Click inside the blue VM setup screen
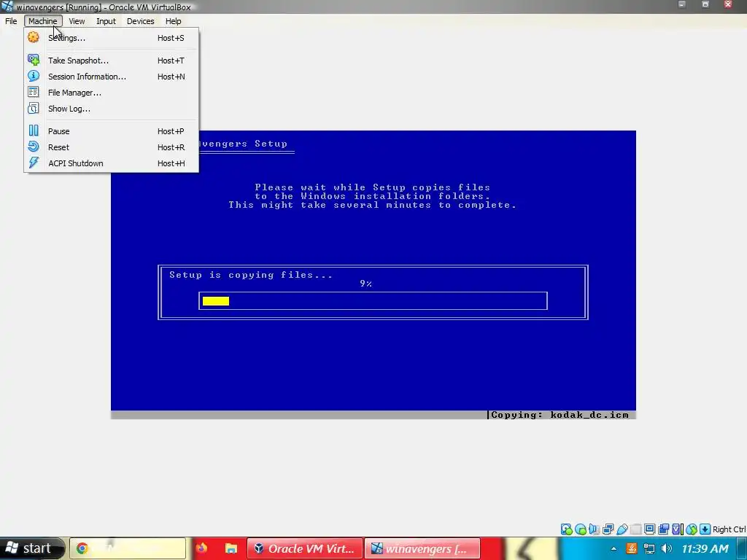Image resolution: width=747 pixels, height=560 pixels. pyautogui.click(x=373, y=274)
